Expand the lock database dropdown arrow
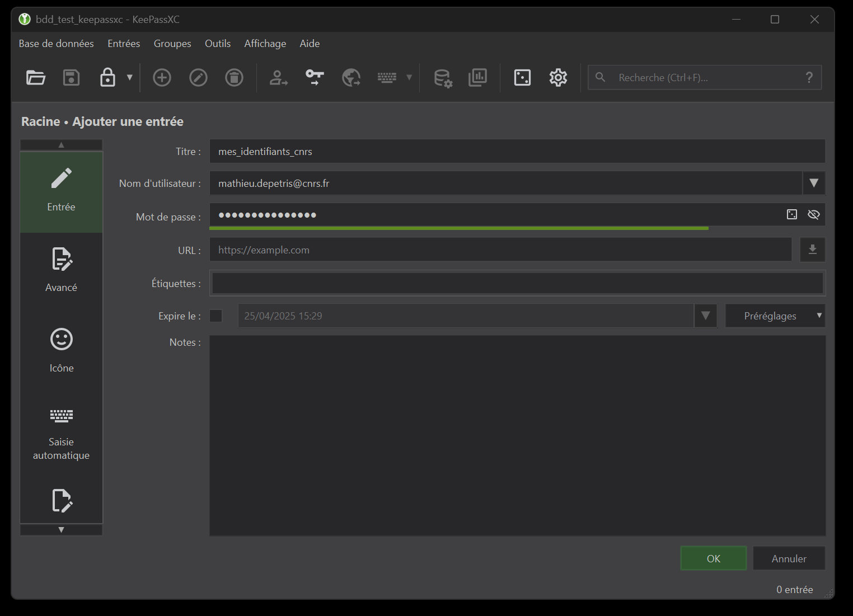853x616 pixels. point(130,77)
